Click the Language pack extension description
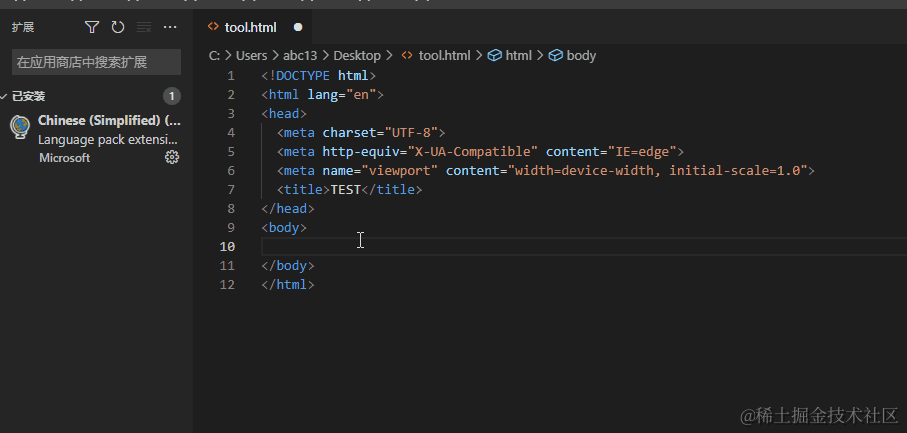Viewport: 907px width, 433px height. point(108,139)
